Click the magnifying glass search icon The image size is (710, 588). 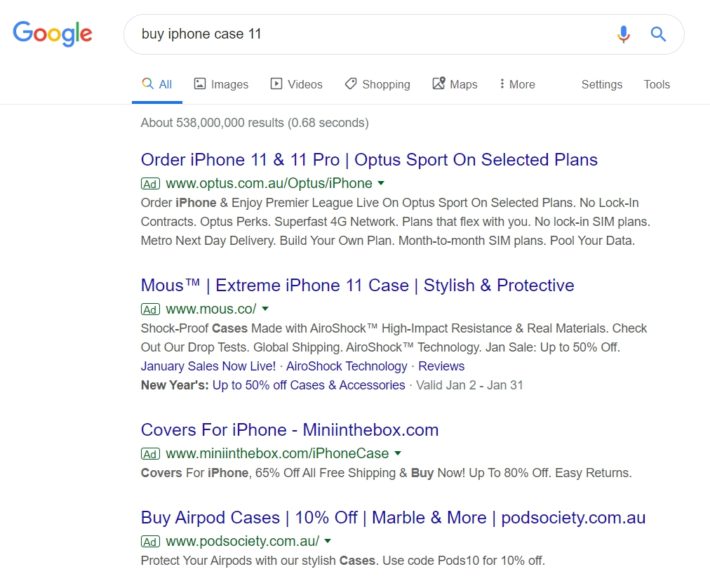pos(658,34)
